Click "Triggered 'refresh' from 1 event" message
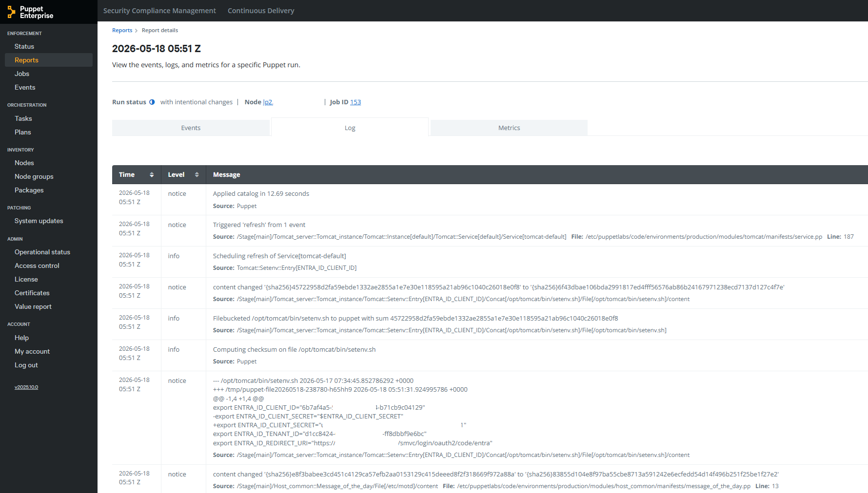 click(259, 225)
